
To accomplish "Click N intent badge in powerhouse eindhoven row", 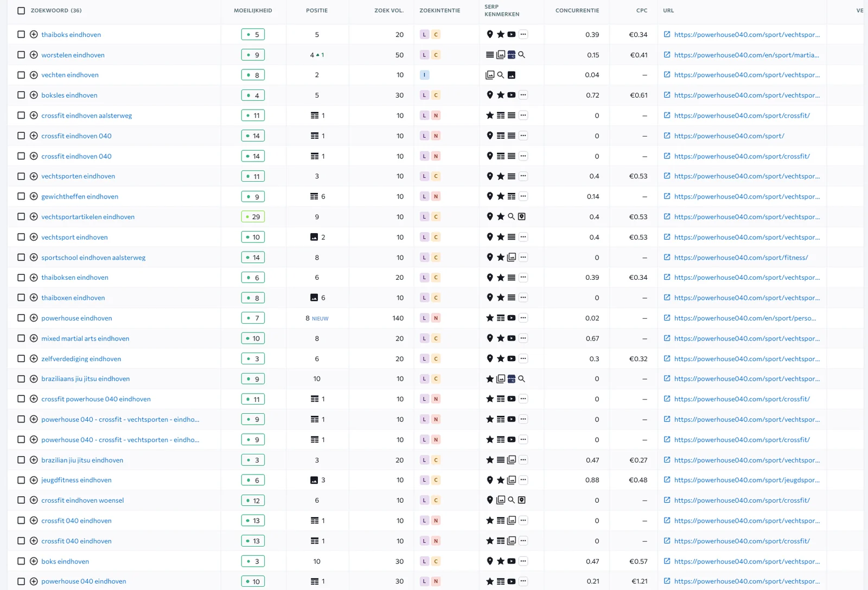I will (436, 318).
